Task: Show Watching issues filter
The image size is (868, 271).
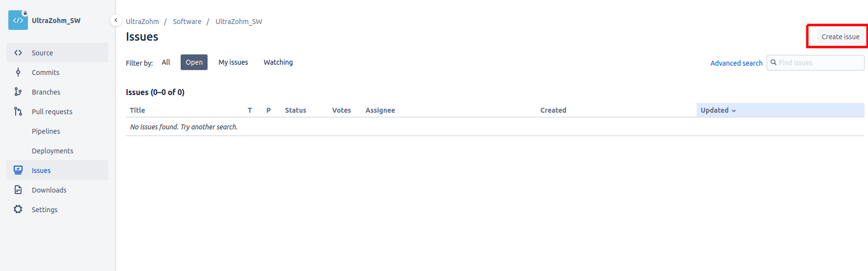Action: tap(278, 62)
